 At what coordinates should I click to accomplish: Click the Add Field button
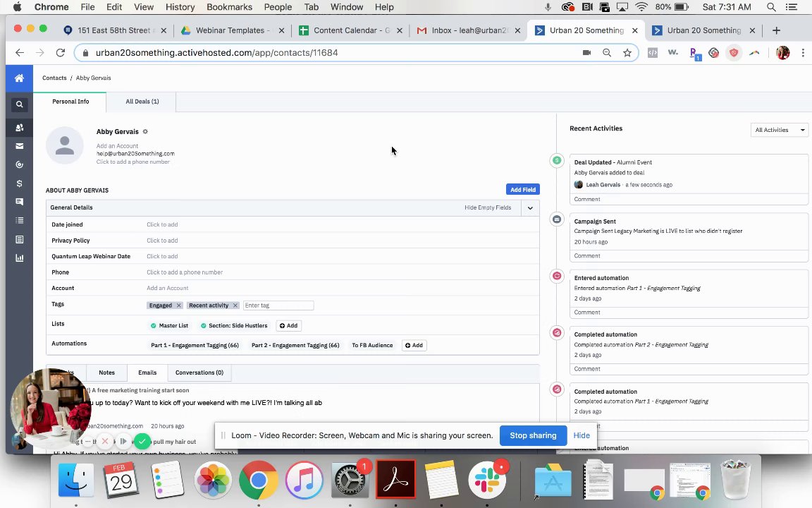[x=522, y=190]
